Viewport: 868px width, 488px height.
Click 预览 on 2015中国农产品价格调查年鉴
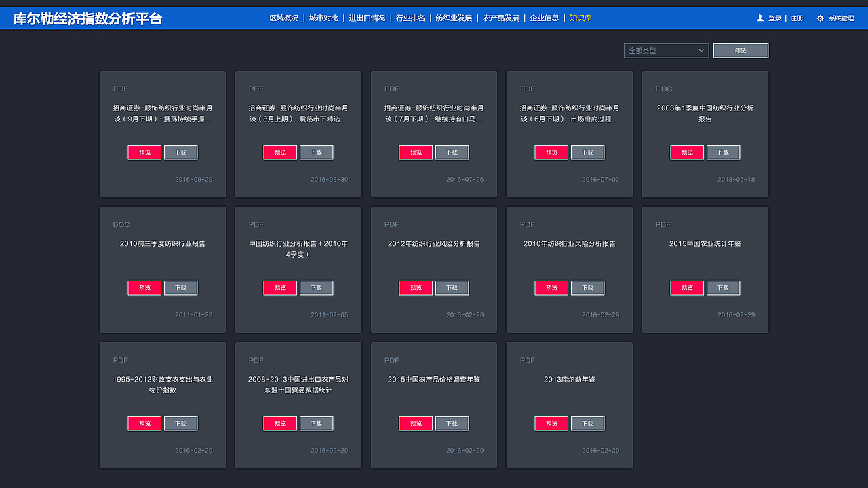pos(415,423)
